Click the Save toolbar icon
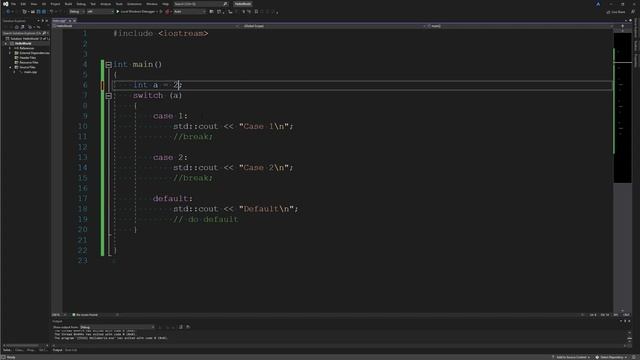Screen dimensions: 640x360 [x=38, y=12]
